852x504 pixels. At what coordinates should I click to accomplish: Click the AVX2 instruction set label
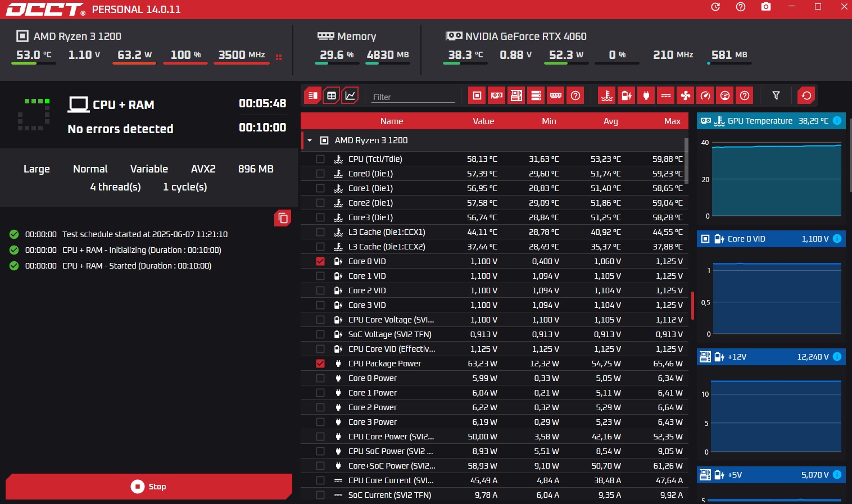tap(203, 169)
